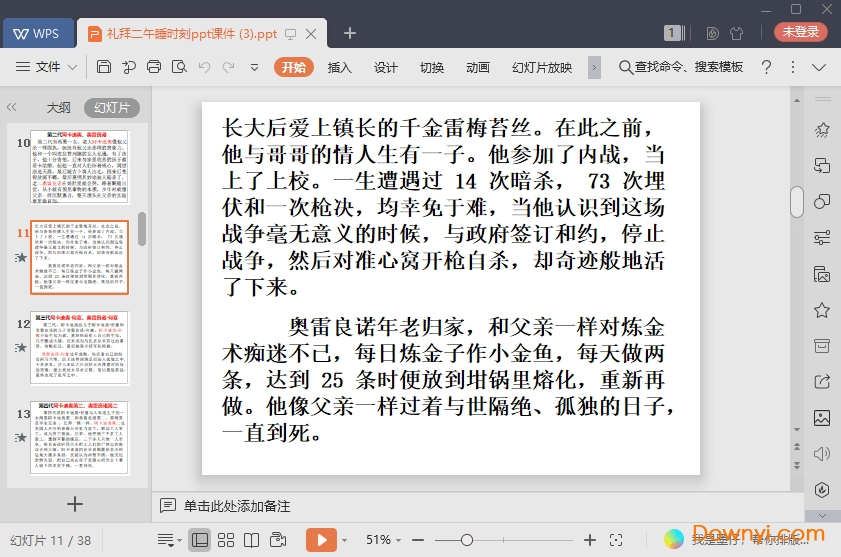841x557 pixels.
Task: Switch to reading view in status bar
Action: [x=251, y=540]
